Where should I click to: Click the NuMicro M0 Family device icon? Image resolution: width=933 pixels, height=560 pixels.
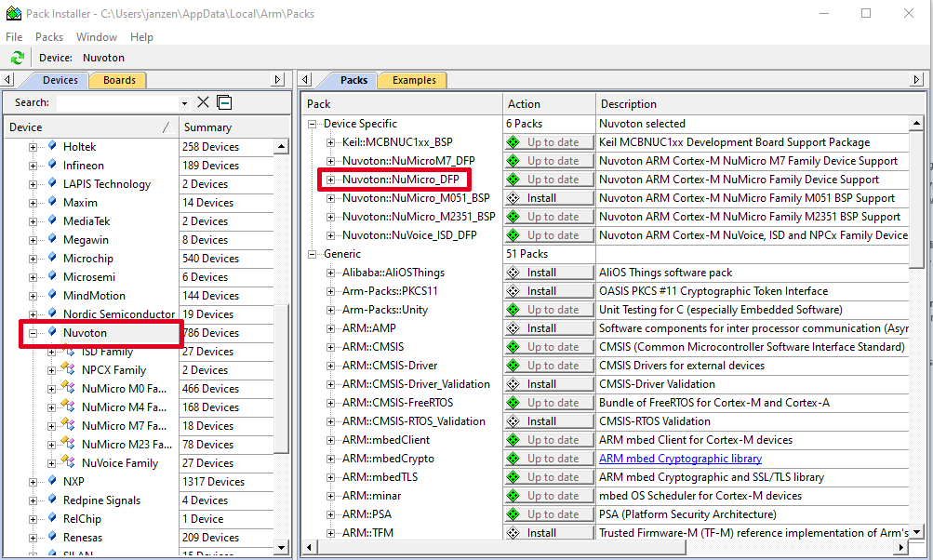69,388
